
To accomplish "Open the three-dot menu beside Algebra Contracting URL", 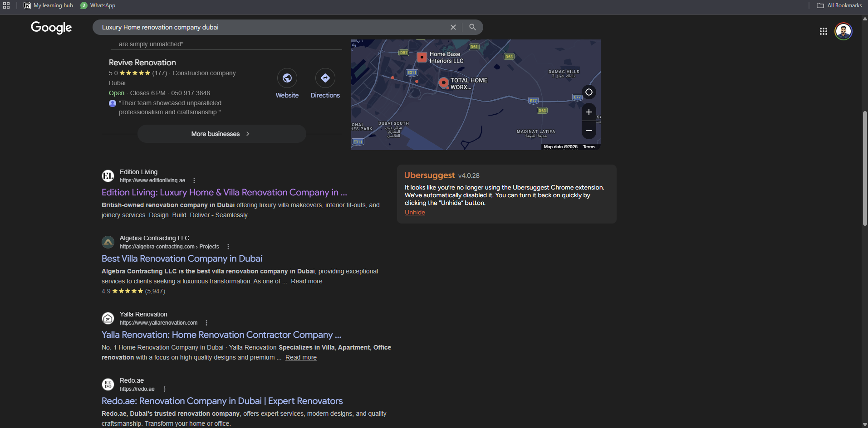I will click(228, 247).
